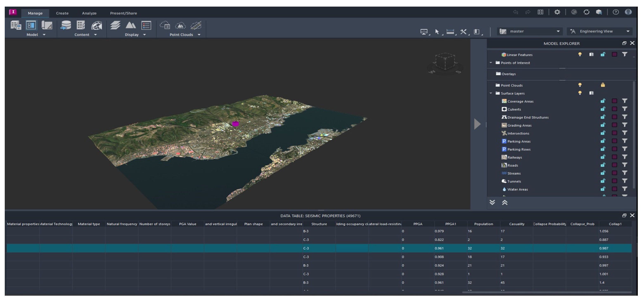The width and height of the screenshot is (644, 301).
Task: Unlock the Roads layer lock icon
Action: [x=603, y=165]
